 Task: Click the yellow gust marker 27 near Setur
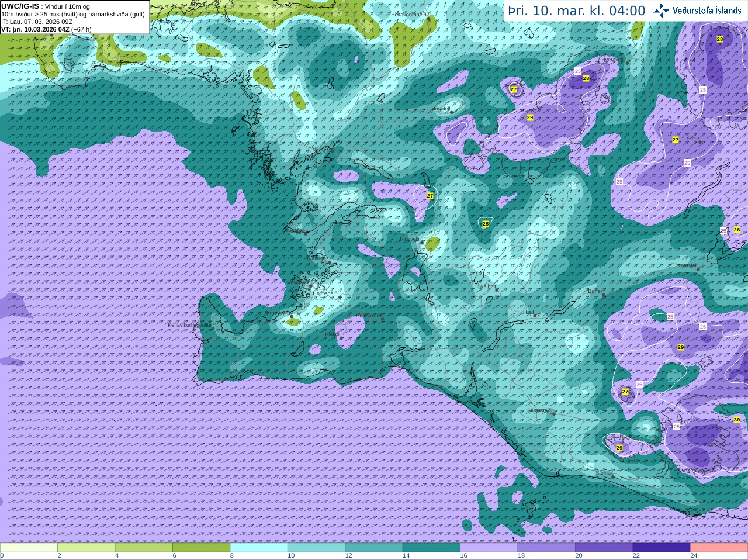(x=676, y=140)
